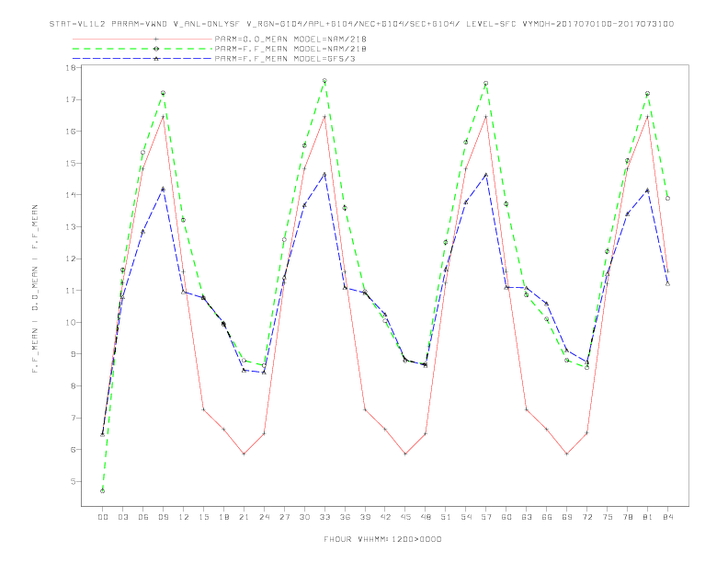Click x-axis forecast hour label 03
728x563 pixels.
click(x=122, y=517)
